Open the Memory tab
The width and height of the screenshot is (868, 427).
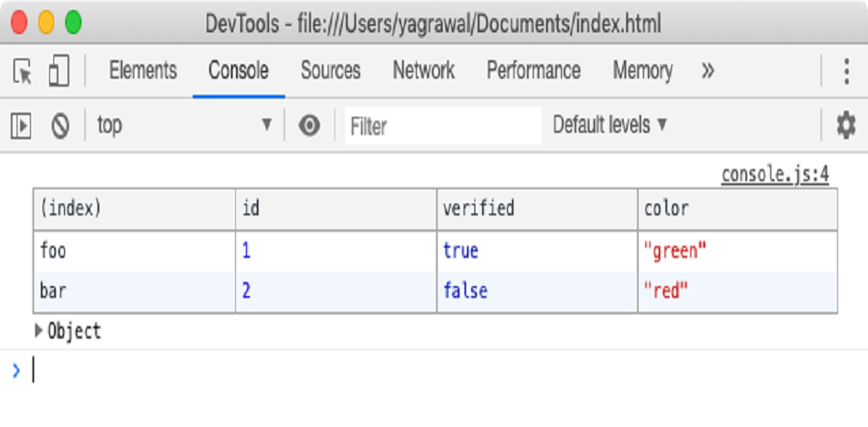coord(642,71)
